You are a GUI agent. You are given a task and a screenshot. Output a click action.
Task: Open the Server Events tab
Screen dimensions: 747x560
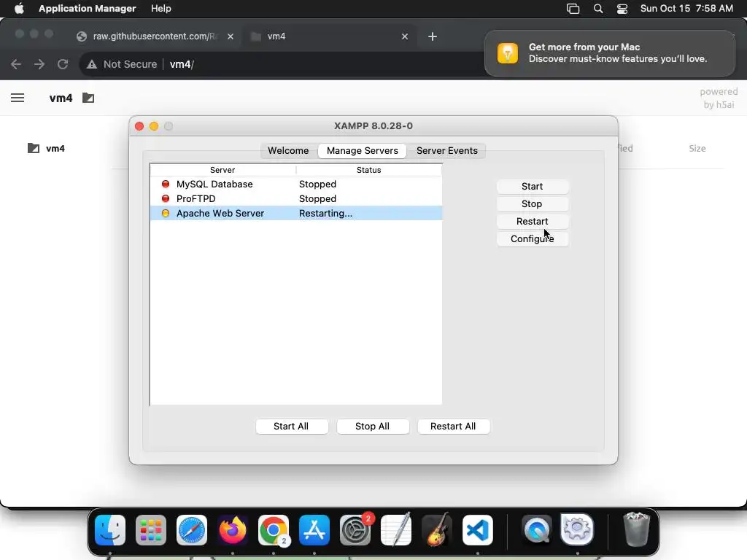click(x=447, y=150)
